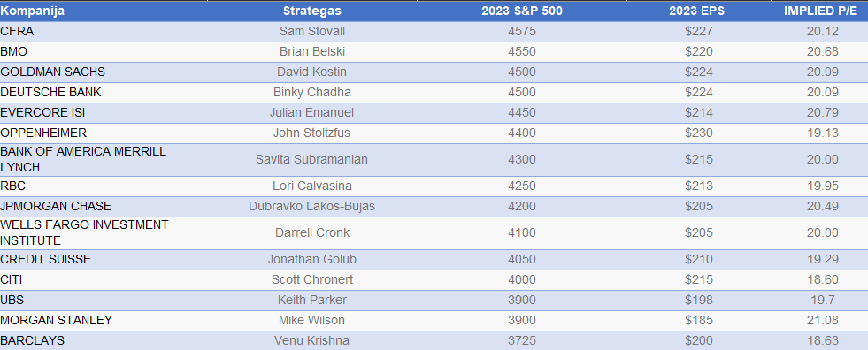Select Morgan Stanley's 21.08 P/E value

coord(823,321)
